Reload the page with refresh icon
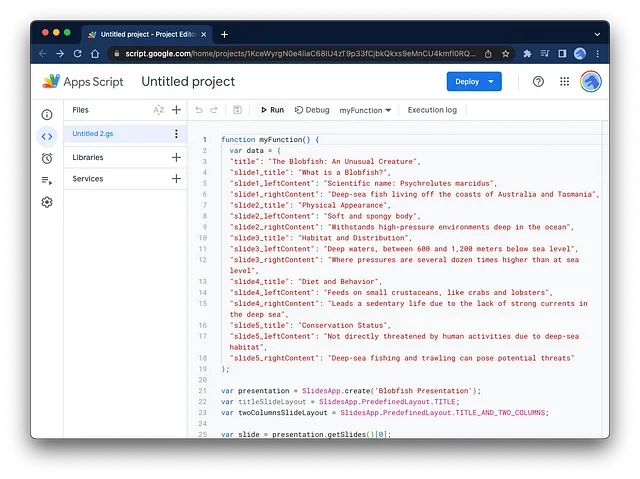This screenshot has height=479, width=640. click(x=78, y=53)
